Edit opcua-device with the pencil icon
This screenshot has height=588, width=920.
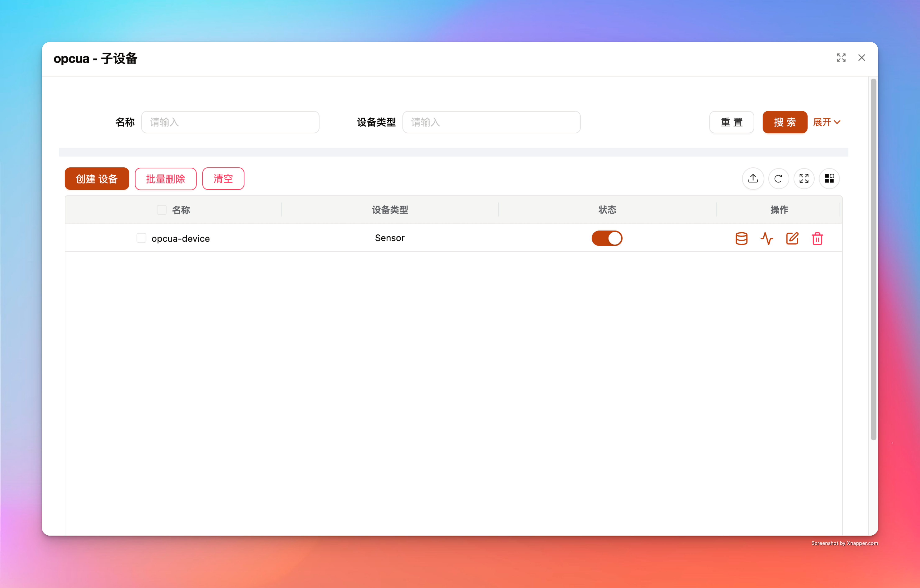click(792, 238)
